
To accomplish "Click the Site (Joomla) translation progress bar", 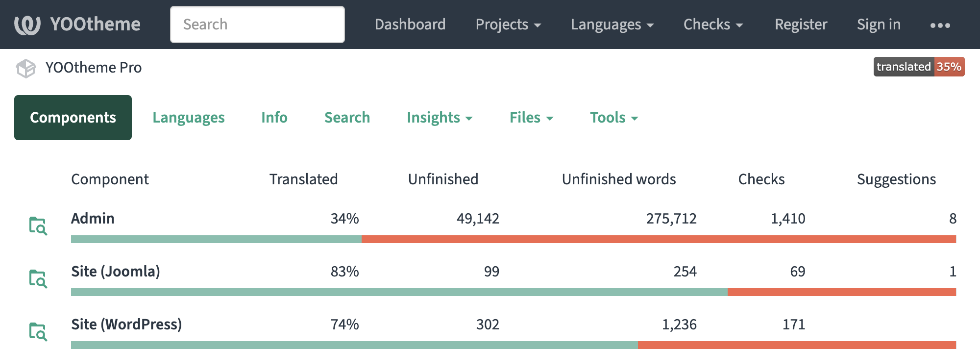I will click(514, 292).
